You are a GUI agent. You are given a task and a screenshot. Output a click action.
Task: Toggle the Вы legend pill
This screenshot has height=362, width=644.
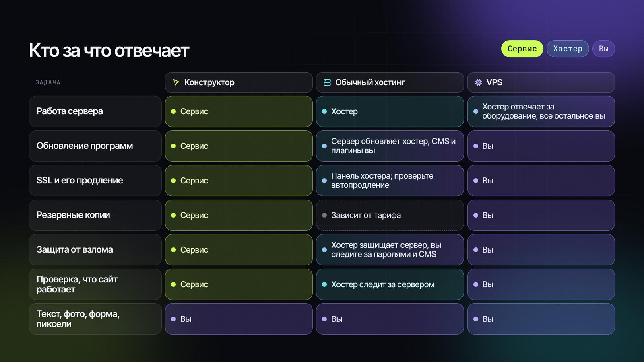point(603,49)
